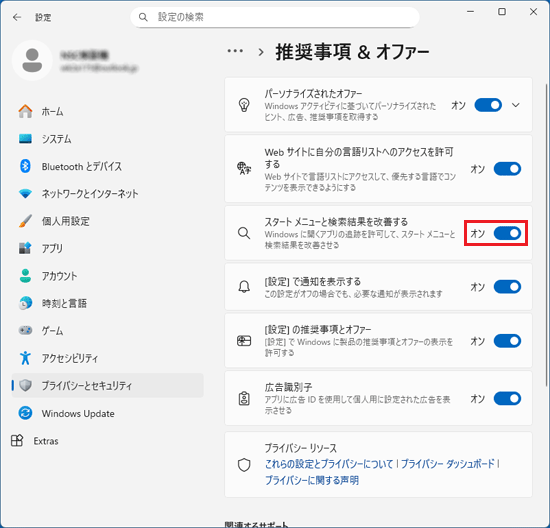Open アプリ settings in sidebar
This screenshot has height=528, width=550.
tap(107, 248)
